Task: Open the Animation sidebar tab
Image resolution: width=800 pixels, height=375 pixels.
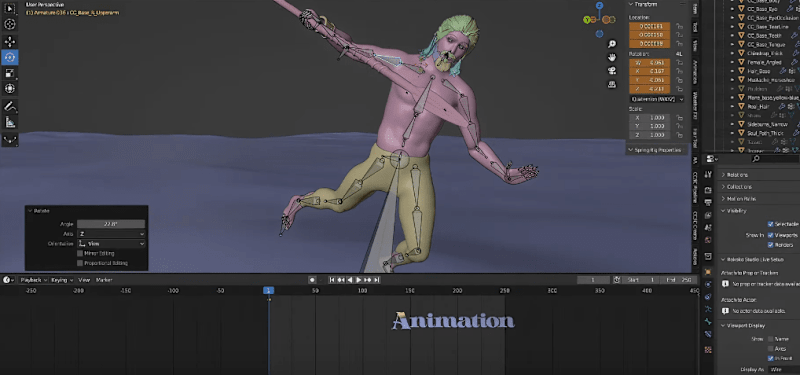Action: pos(695,72)
